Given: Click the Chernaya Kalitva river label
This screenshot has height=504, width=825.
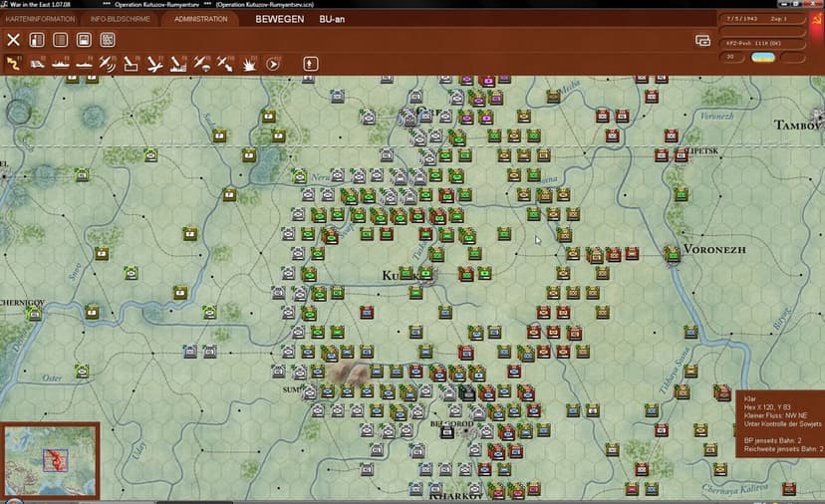Looking at the screenshot, I should [735, 489].
